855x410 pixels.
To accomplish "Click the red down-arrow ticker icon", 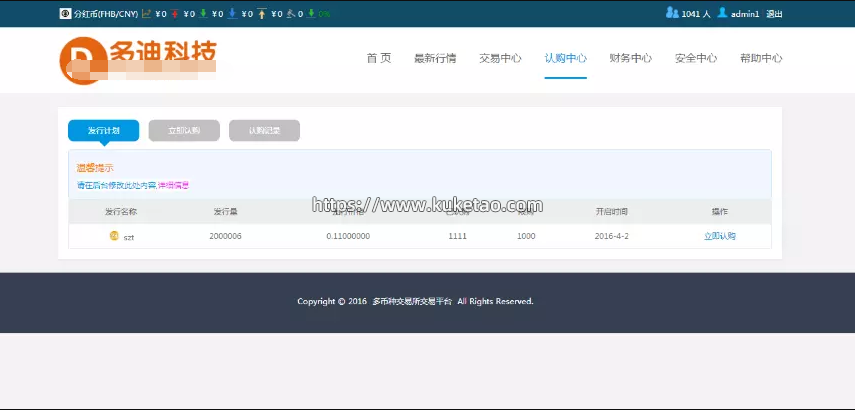I will (175, 14).
